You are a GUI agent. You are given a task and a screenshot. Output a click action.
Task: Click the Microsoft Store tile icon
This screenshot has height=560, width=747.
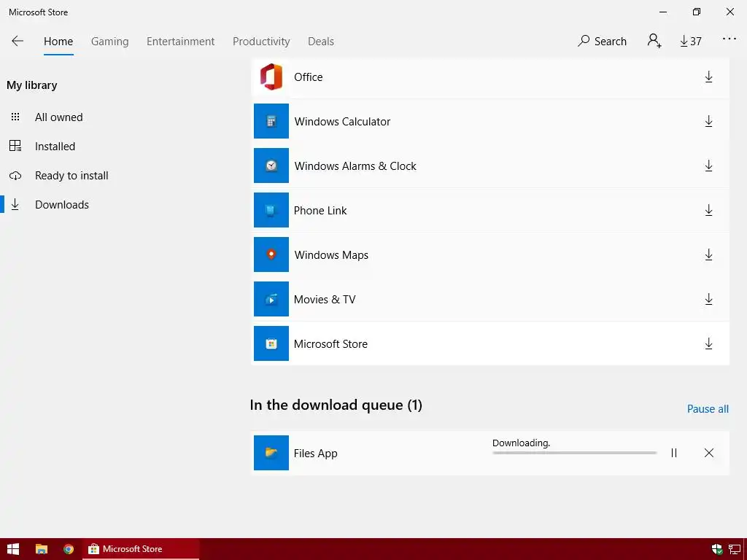pyautogui.click(x=271, y=343)
